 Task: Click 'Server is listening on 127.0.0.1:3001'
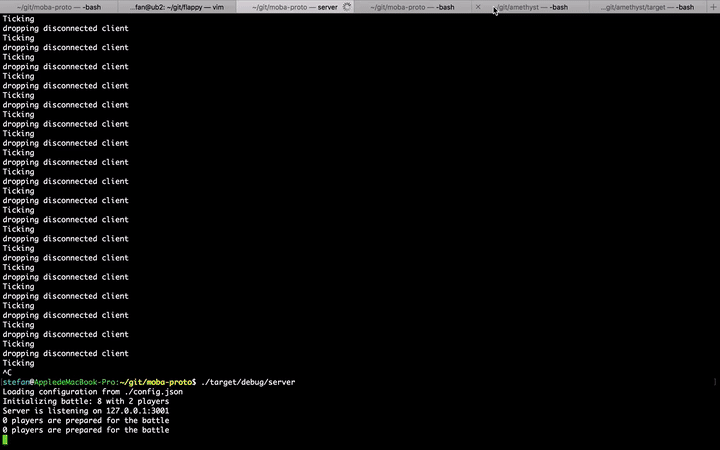pyautogui.click(x=86, y=411)
